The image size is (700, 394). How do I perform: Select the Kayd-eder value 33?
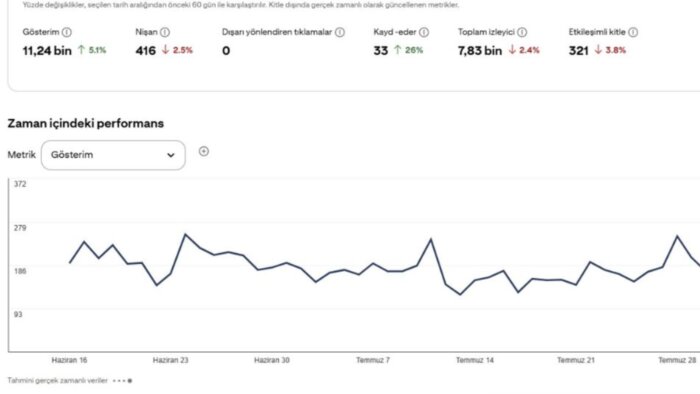pyautogui.click(x=380, y=51)
